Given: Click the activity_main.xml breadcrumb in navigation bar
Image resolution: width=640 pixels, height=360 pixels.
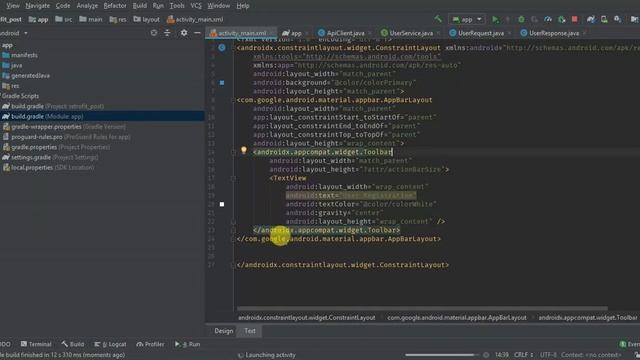Looking at the screenshot, I should click(x=195, y=19).
